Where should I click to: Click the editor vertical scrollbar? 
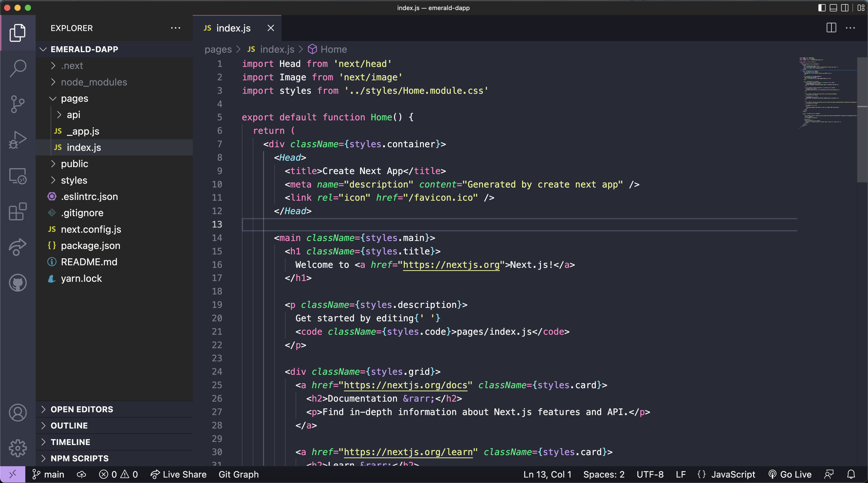862,120
